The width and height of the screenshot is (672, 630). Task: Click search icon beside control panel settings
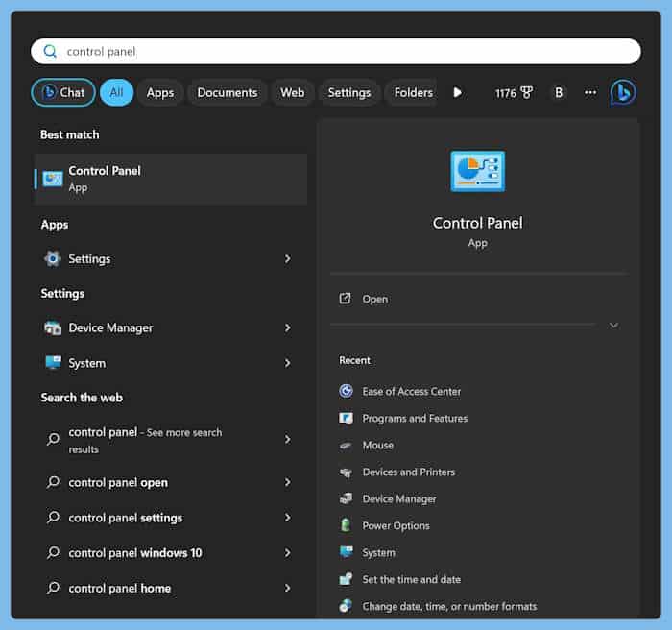click(x=54, y=518)
